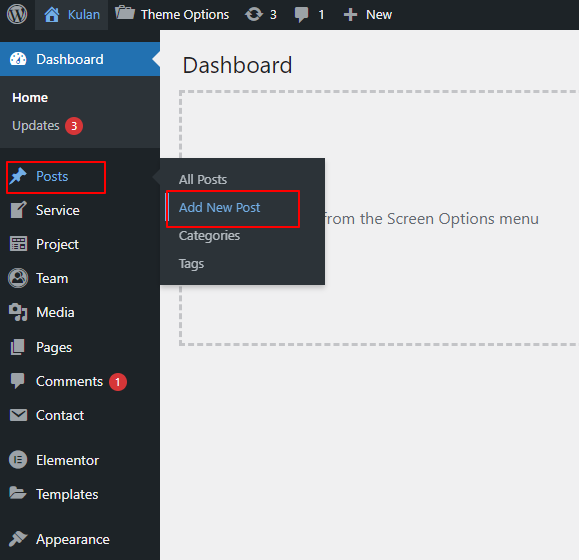Open the Home dashboard submenu link
Screen dimensions: 579x560
(30, 97)
